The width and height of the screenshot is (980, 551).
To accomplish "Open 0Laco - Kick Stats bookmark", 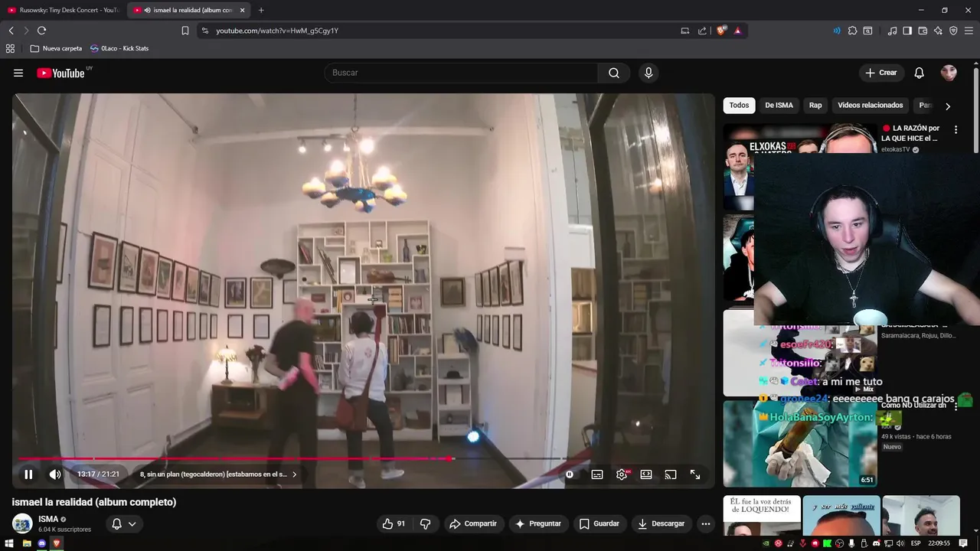I will (119, 48).
